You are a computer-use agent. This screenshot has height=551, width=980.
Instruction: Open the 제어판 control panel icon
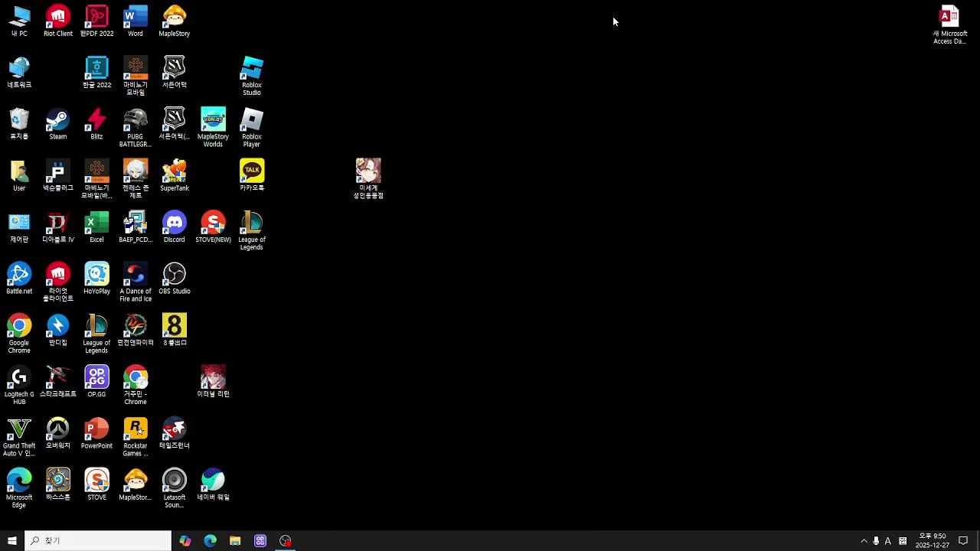pos(19,227)
